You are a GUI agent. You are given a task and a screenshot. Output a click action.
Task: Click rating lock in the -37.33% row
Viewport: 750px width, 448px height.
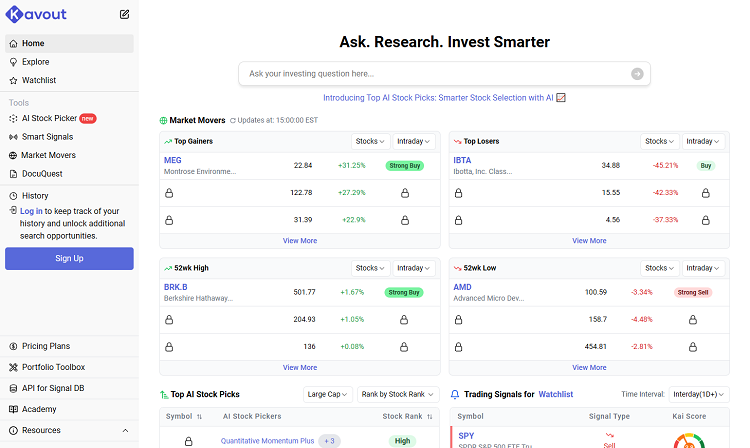(706, 220)
